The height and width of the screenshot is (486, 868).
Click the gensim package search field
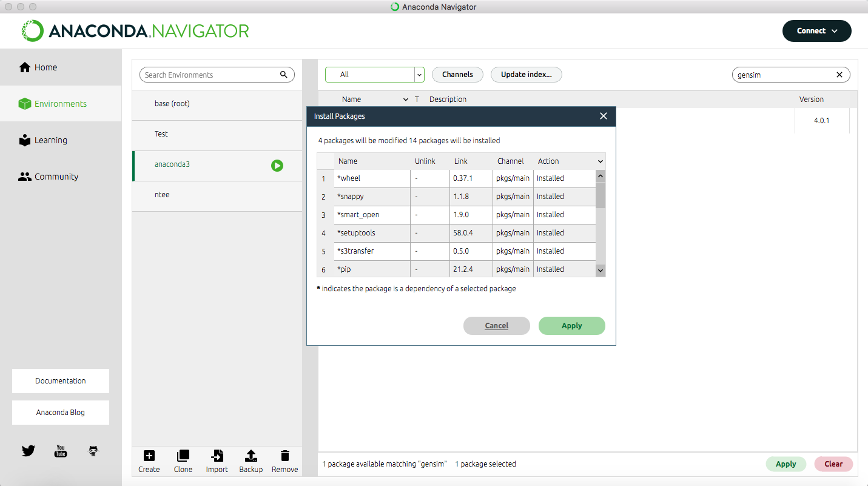click(792, 75)
